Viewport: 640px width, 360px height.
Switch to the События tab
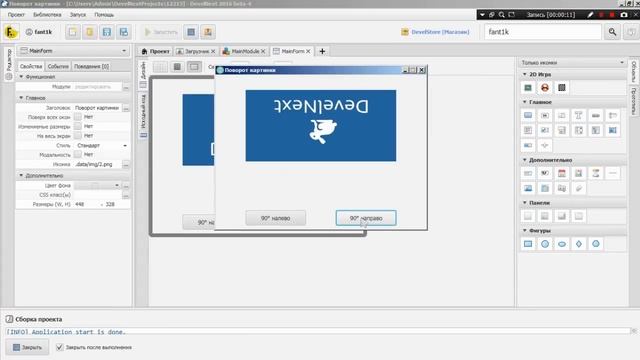(x=58, y=66)
